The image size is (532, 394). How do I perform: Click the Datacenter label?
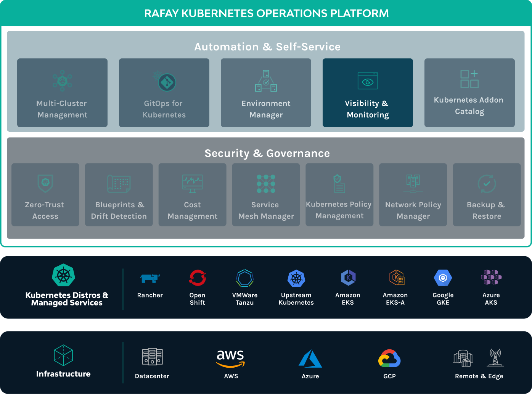[x=152, y=376]
